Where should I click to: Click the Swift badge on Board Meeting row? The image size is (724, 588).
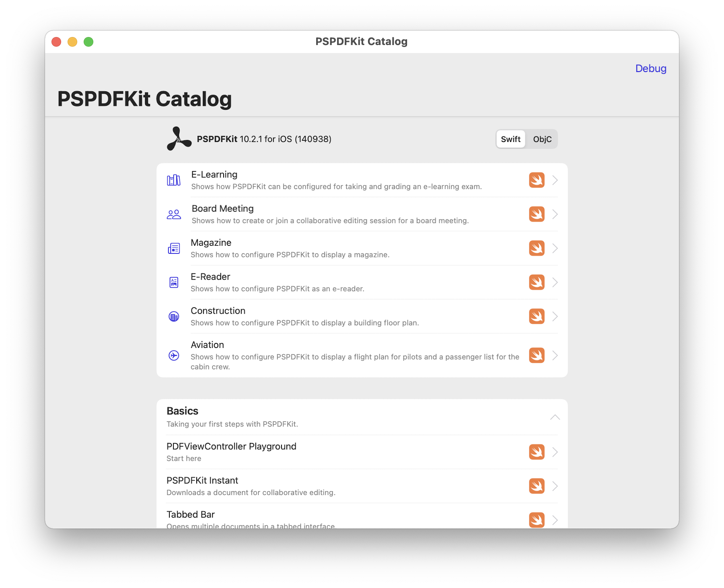point(537,214)
